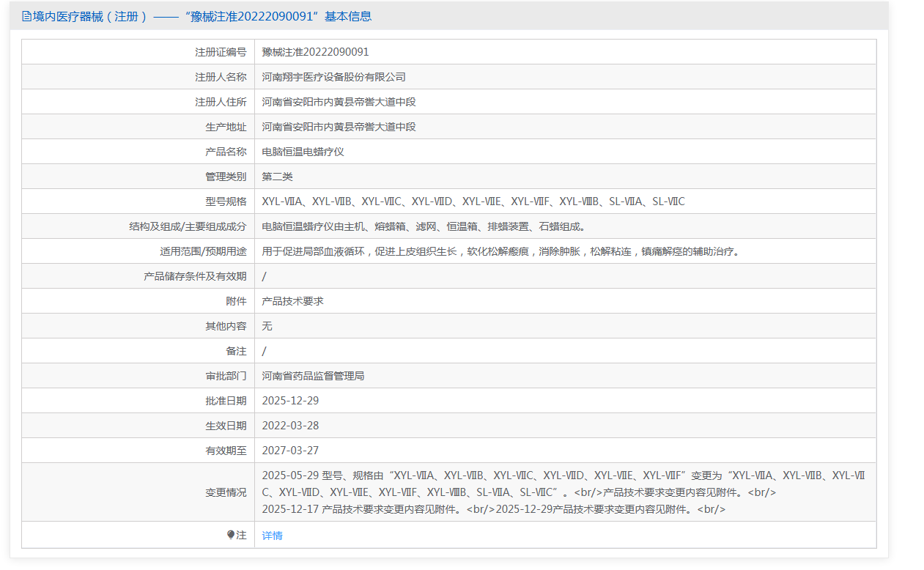Screen dimensions: 924x570
Task: Click the model list starting XYL-ⅦA
Action: point(473,201)
